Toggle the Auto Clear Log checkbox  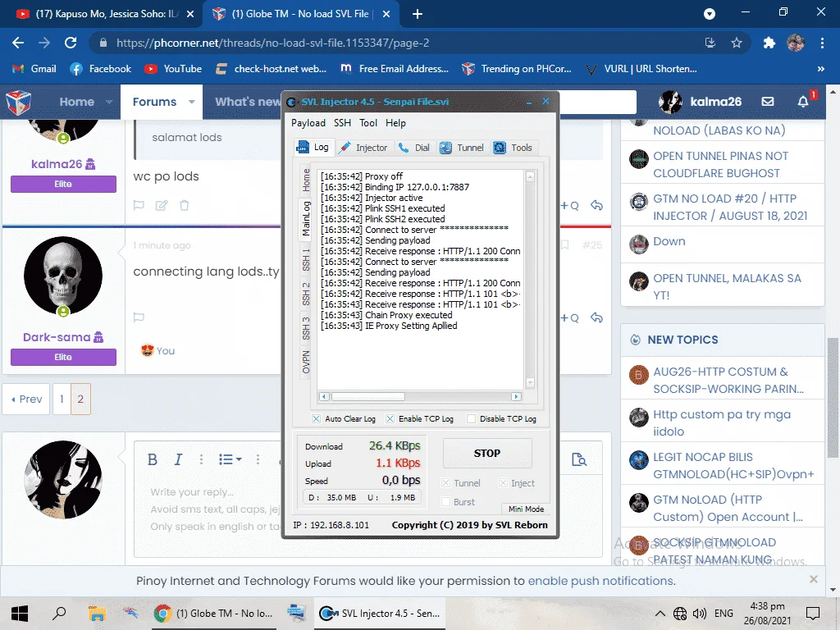coord(316,419)
